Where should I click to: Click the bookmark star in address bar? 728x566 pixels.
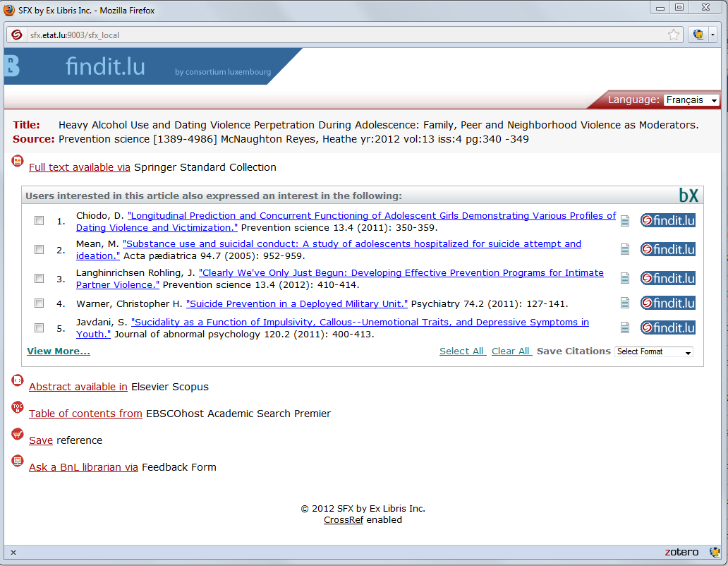click(673, 35)
